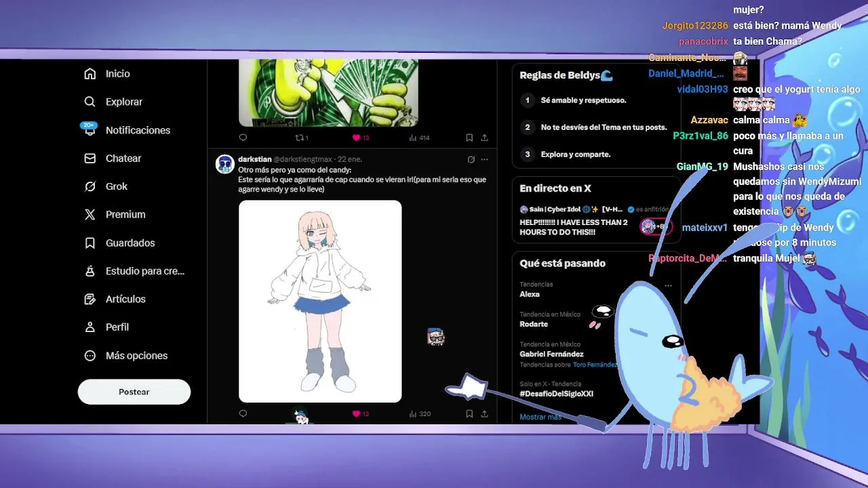Open three-dot menu beside Alexa trend
This screenshot has width=868, height=488.
(x=668, y=285)
